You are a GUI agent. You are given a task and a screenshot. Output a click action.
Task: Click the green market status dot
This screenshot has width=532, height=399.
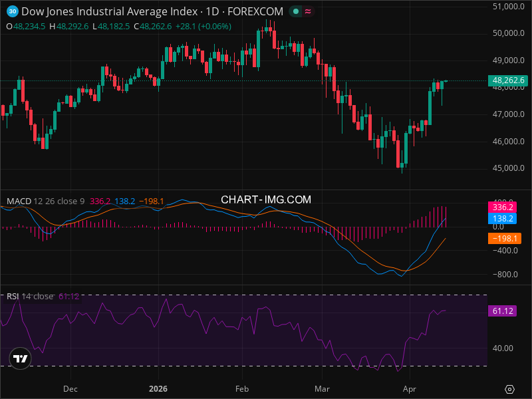(295, 11)
